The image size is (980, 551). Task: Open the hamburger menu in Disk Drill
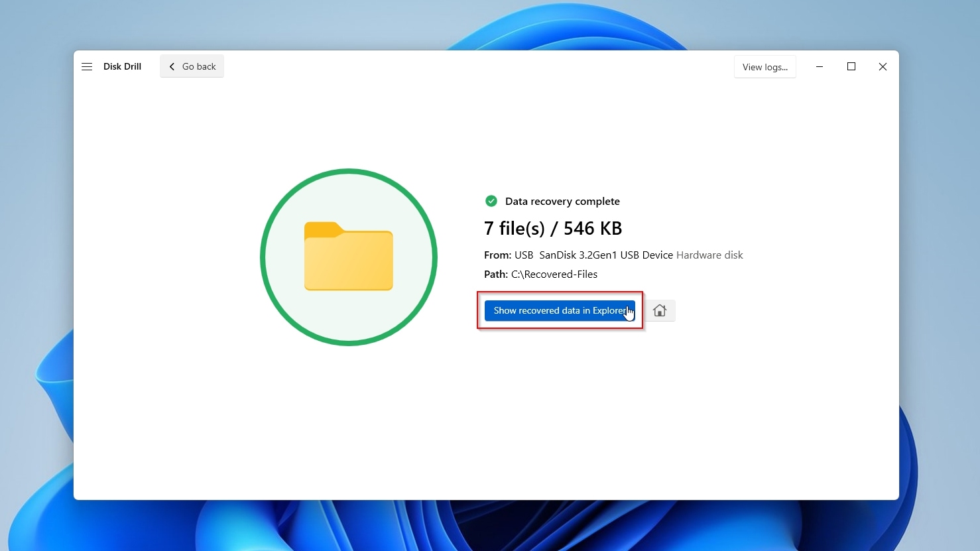pyautogui.click(x=87, y=66)
